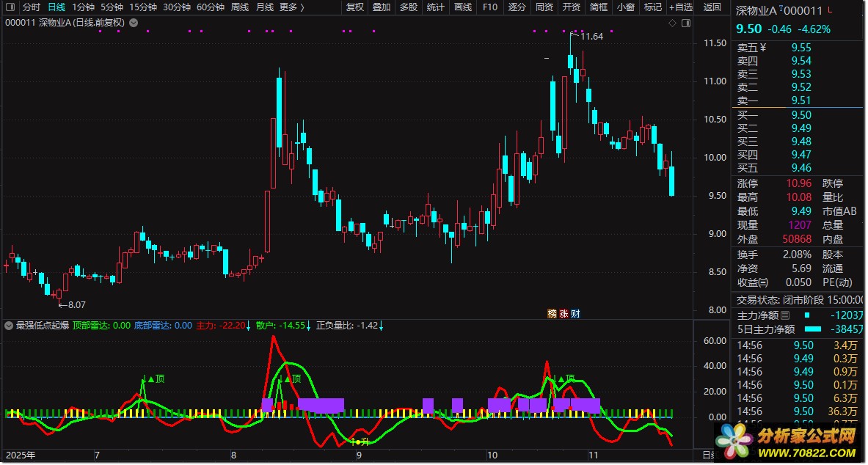Viewport: 868px width, 465px height.
Task: Click the 主力净额 detail list icon
Action: [x=785, y=315]
